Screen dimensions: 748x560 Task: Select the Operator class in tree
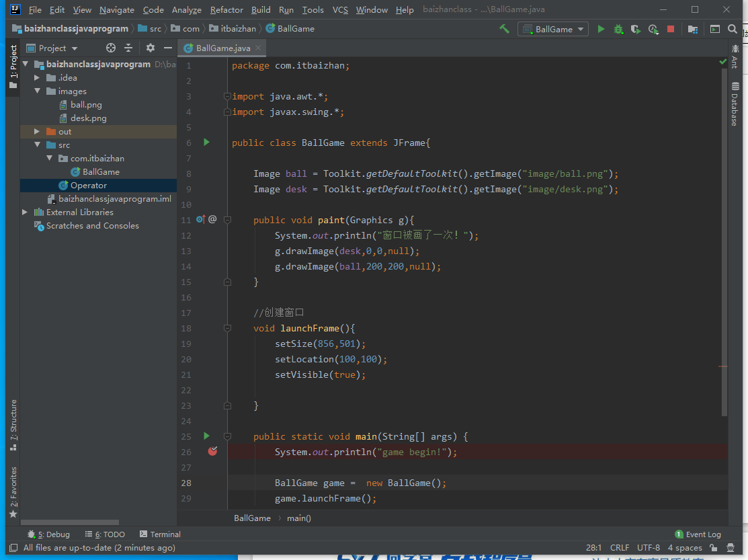click(88, 185)
